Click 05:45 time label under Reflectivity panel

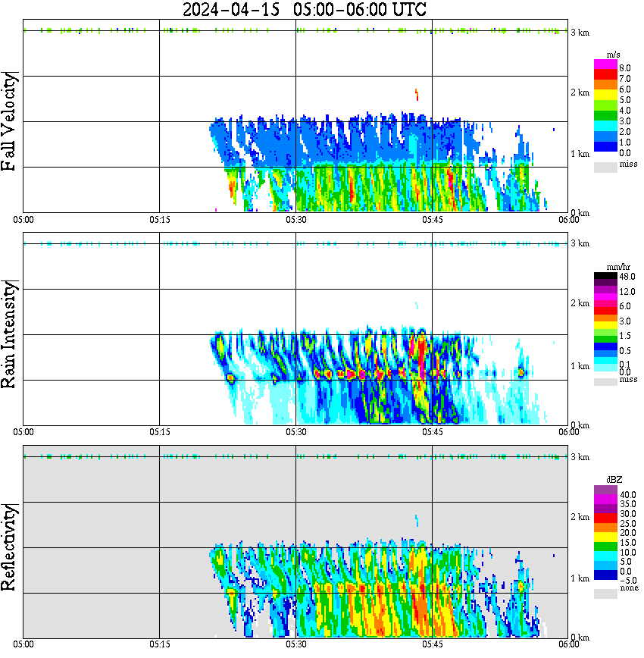[x=433, y=644]
